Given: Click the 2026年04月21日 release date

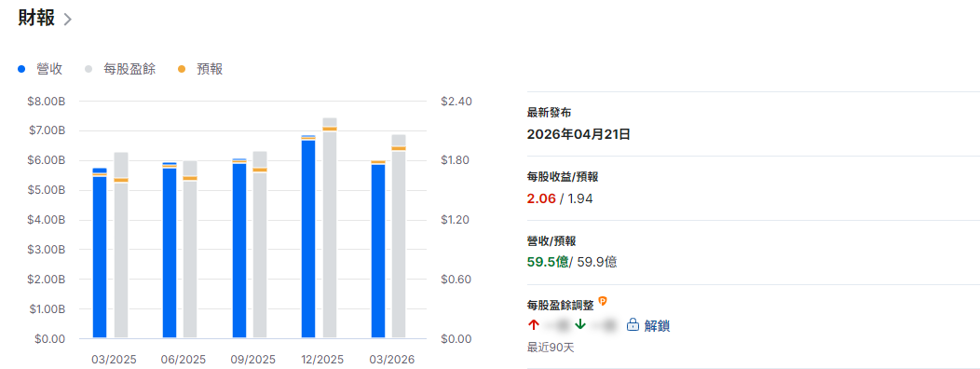Looking at the screenshot, I should tap(578, 134).
